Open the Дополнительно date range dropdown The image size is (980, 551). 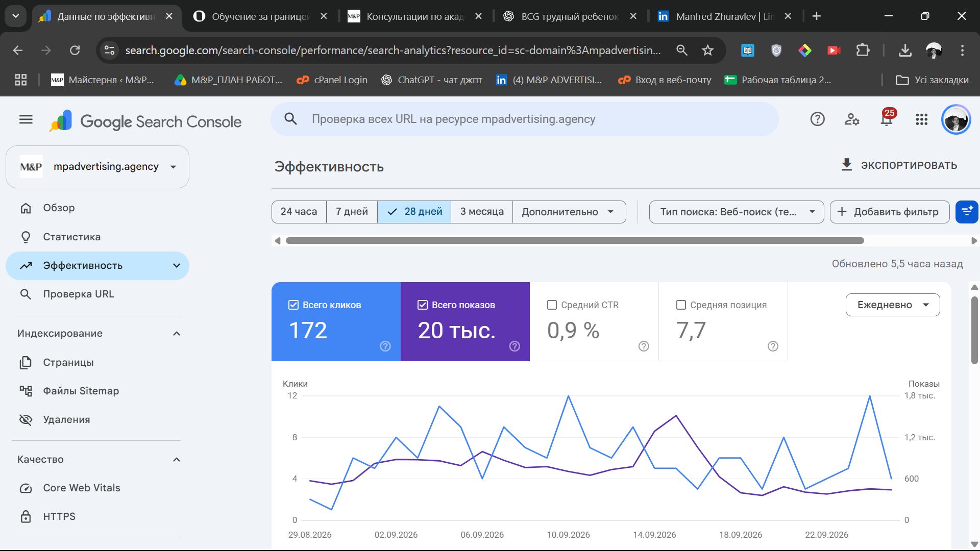click(x=569, y=212)
